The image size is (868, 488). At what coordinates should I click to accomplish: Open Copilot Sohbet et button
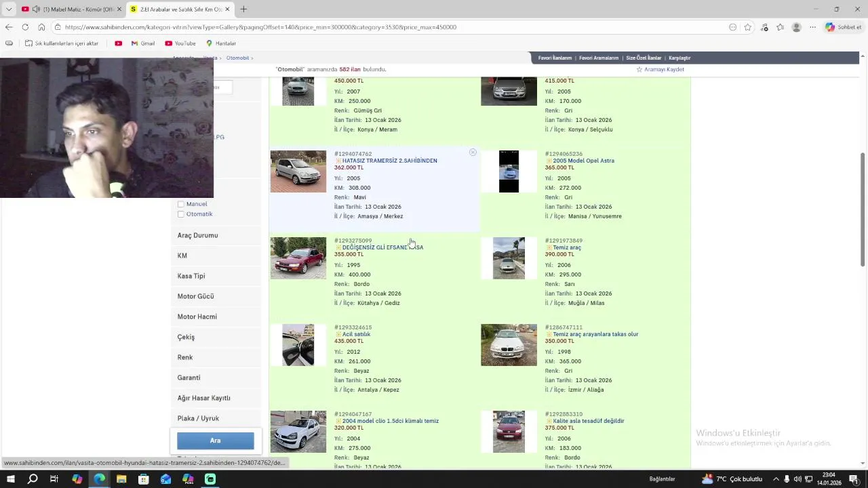844,27
